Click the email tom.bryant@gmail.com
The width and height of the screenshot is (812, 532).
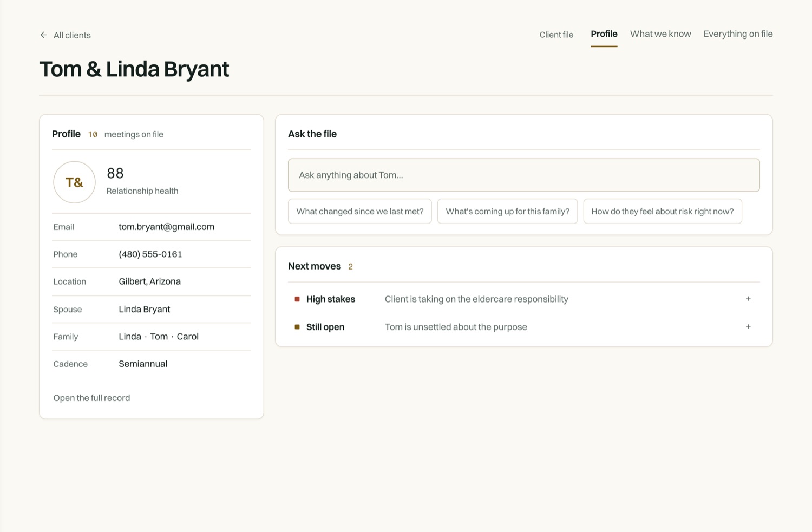click(167, 227)
